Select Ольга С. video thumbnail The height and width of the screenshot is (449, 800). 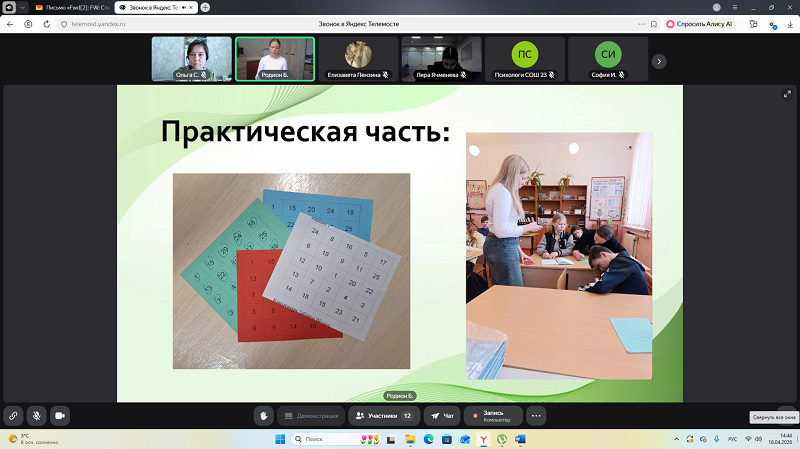[192, 59]
